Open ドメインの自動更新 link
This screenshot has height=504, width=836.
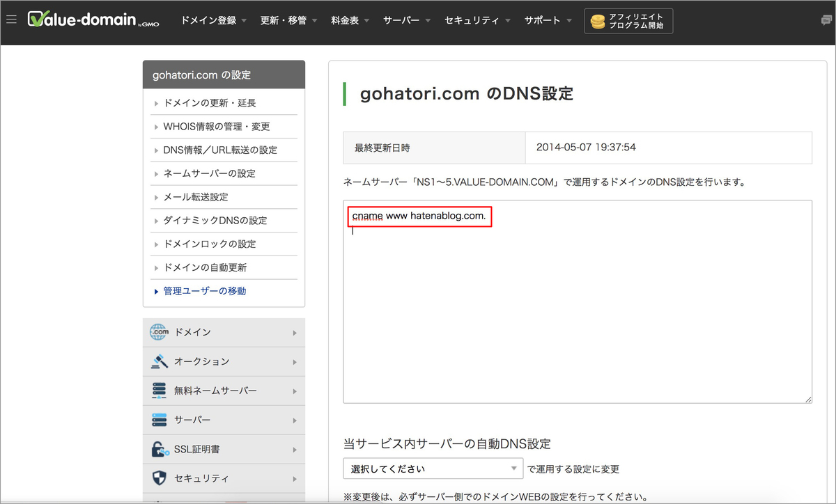pyautogui.click(x=205, y=267)
